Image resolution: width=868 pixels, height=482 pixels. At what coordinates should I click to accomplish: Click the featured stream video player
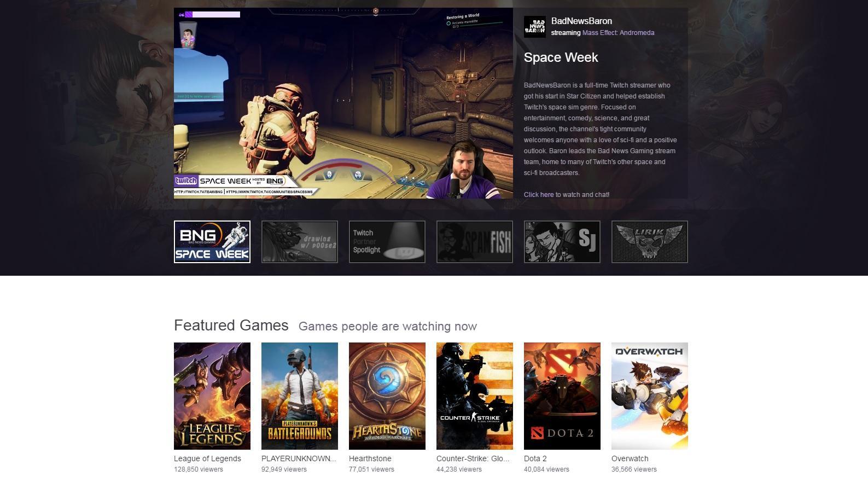343,103
